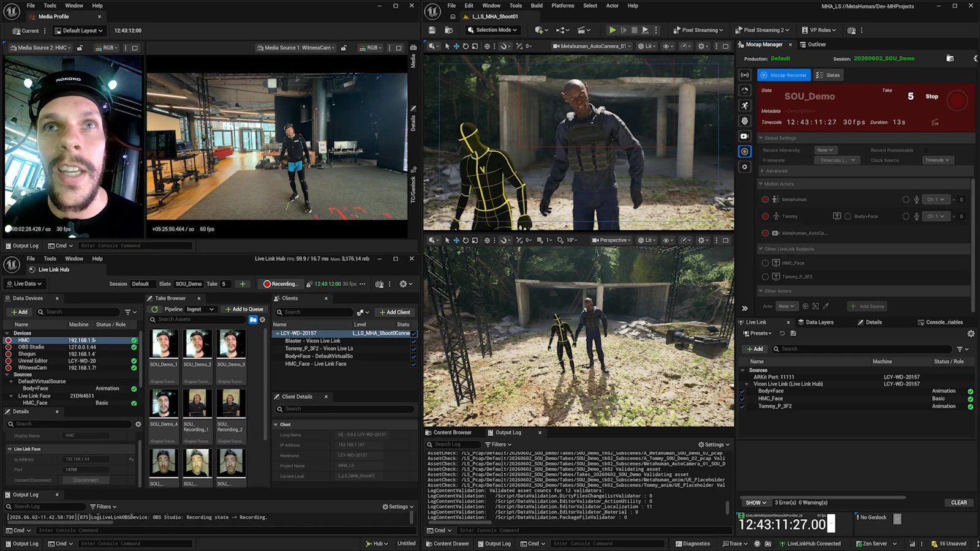Click the gear icon beside Search Assets
Viewport: 980px width, 551px height.
click(x=263, y=320)
